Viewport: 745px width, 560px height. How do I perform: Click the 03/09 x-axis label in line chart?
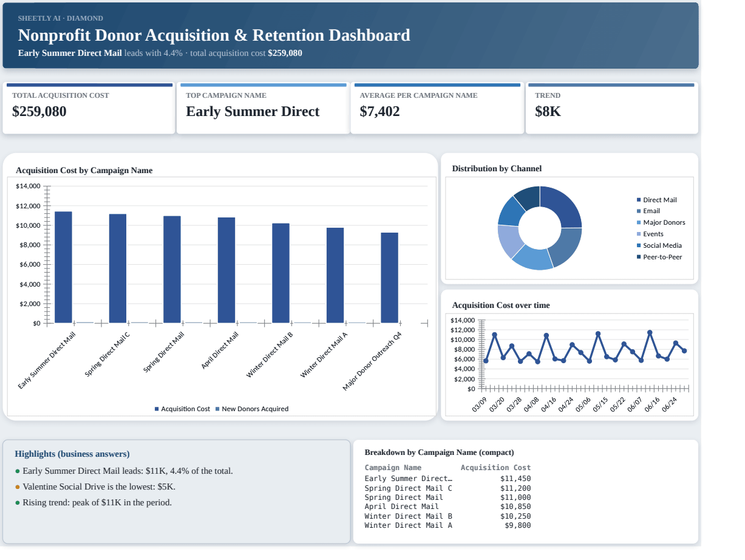[x=480, y=405]
